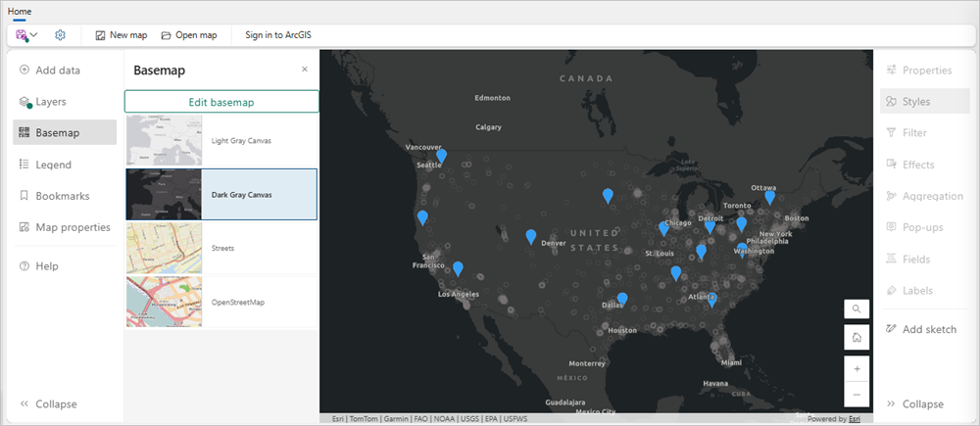Viewport: 980px width, 426px height.
Task: Open the Aggregation option
Action: [925, 196]
